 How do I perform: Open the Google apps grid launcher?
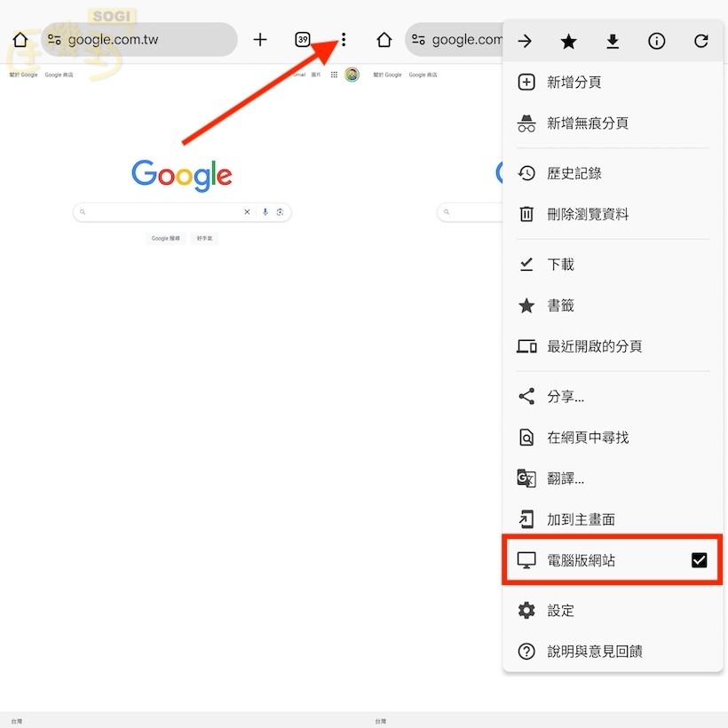[x=334, y=75]
